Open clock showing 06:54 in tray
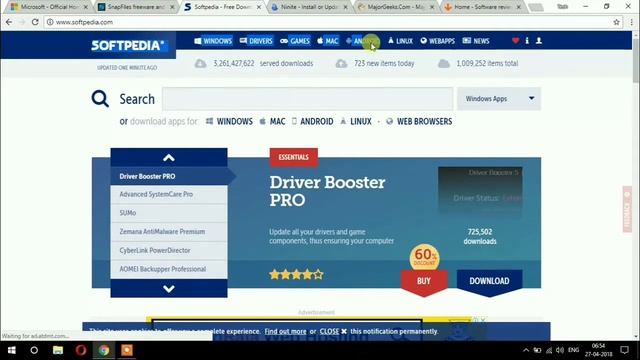640x360 pixels. [598, 350]
